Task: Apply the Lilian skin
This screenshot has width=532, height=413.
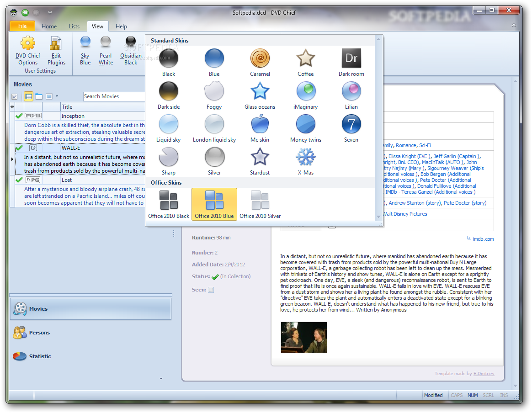Action: [351, 96]
